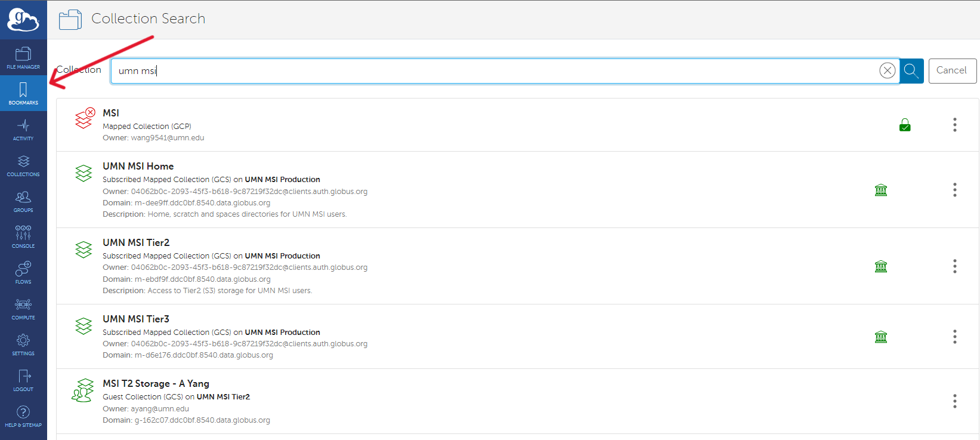980x440 pixels.
Task: Select the UMN MSI Tier2 title
Action: point(136,242)
